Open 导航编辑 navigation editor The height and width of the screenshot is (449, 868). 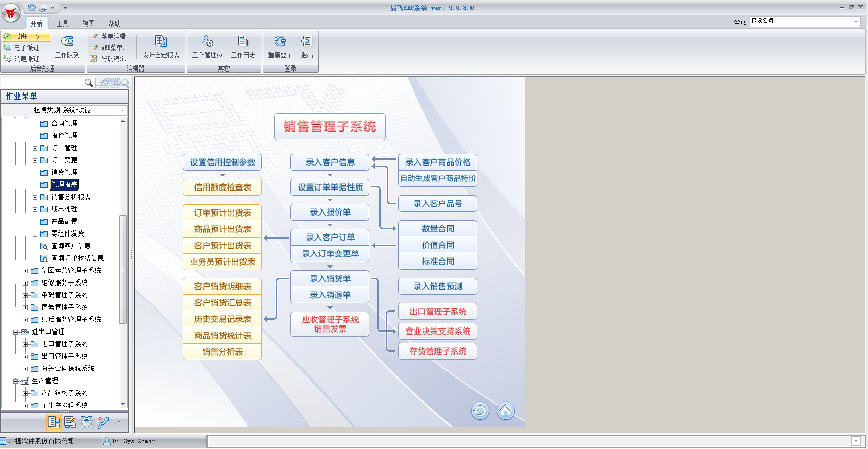tap(108, 59)
